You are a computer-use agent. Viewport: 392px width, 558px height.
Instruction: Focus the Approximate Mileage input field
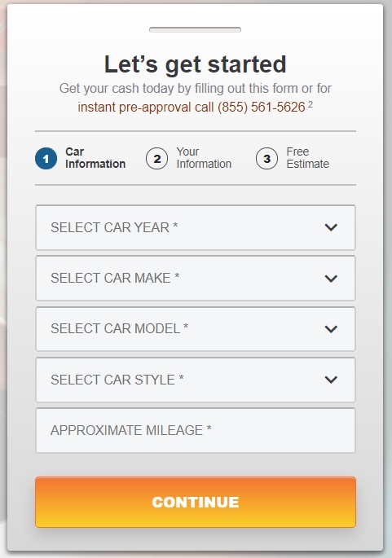(196, 431)
